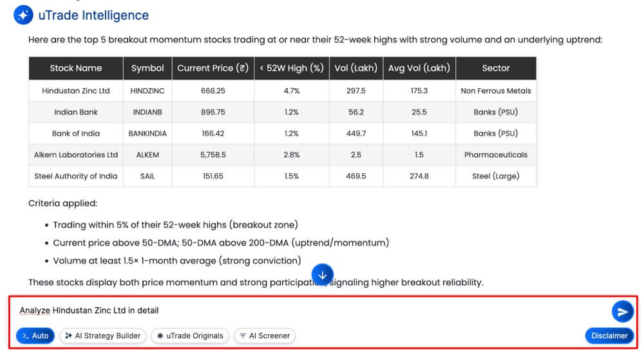
Task: Send the message with the arrow button
Action: 622,312
